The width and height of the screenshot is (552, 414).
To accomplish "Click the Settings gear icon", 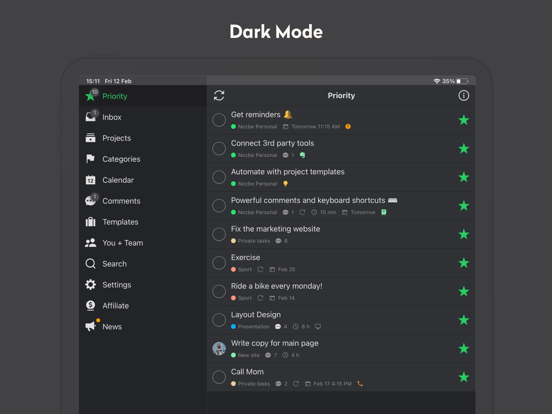I will coord(90,284).
